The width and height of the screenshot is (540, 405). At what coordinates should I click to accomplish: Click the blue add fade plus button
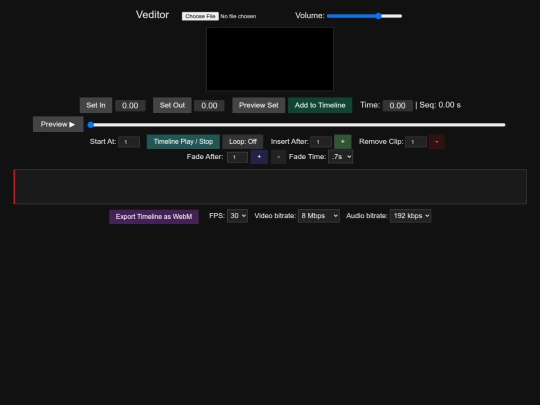(x=259, y=157)
